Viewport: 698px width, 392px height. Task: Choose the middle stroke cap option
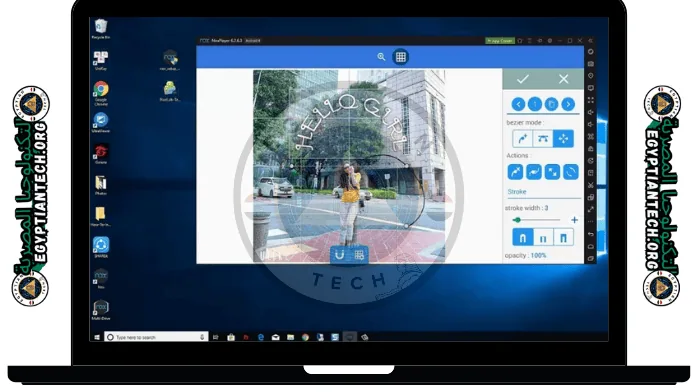(543, 238)
